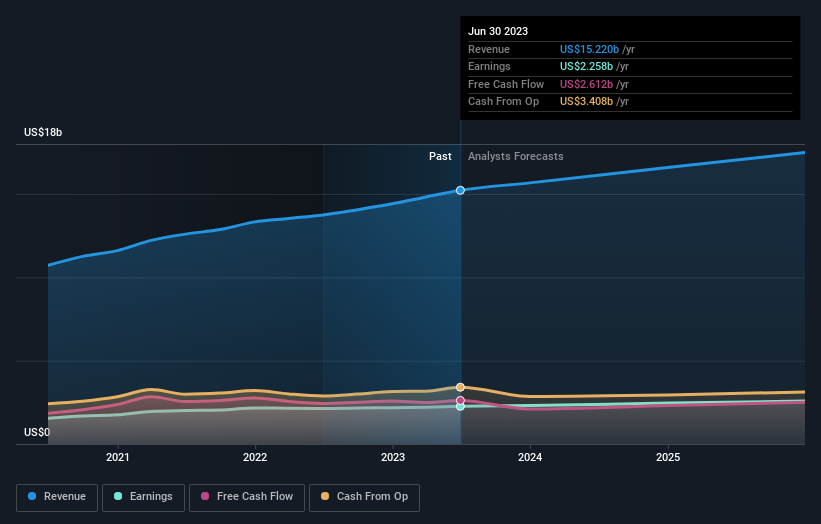Image resolution: width=821 pixels, height=524 pixels.
Task: Select the 2023 x-axis label
Action: tap(393, 457)
